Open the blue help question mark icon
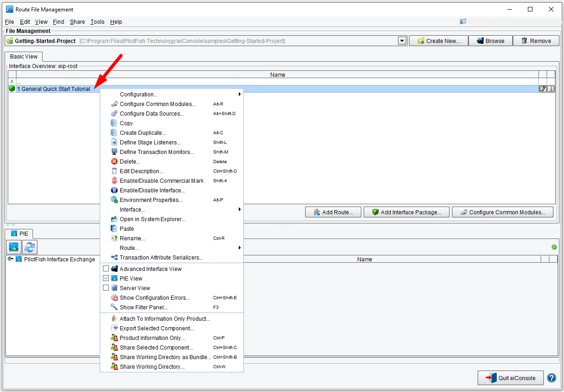 tap(552, 378)
